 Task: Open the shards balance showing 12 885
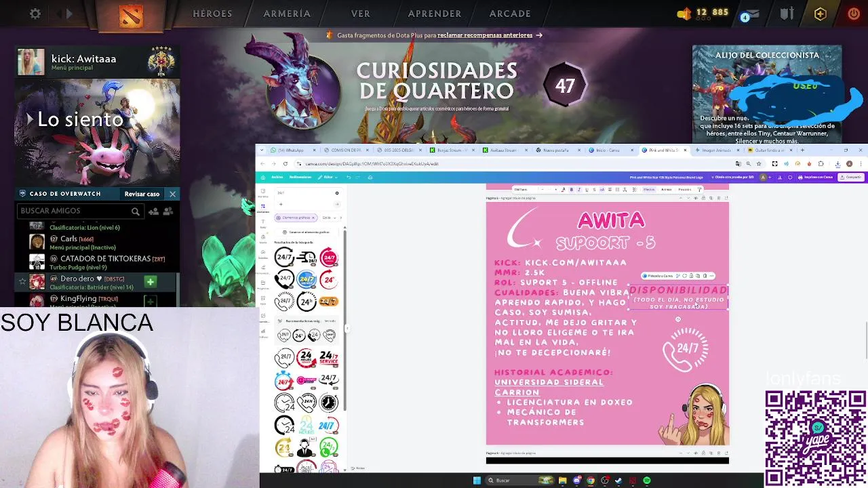703,13
